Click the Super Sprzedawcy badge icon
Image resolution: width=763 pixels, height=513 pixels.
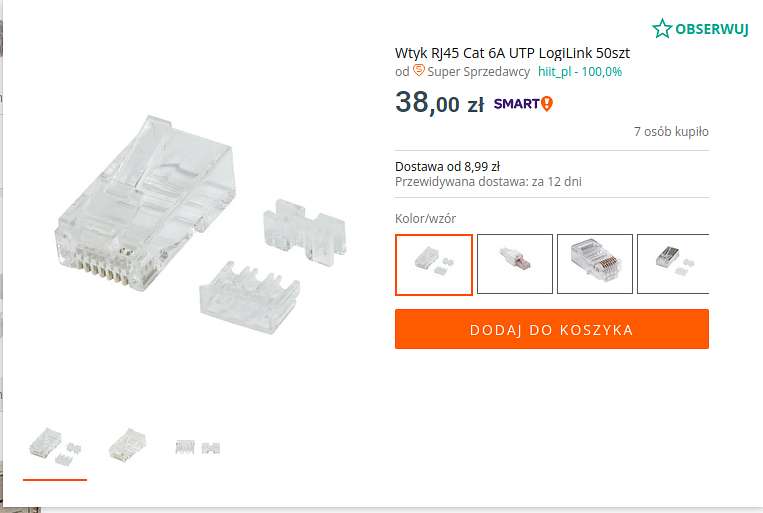(x=418, y=71)
